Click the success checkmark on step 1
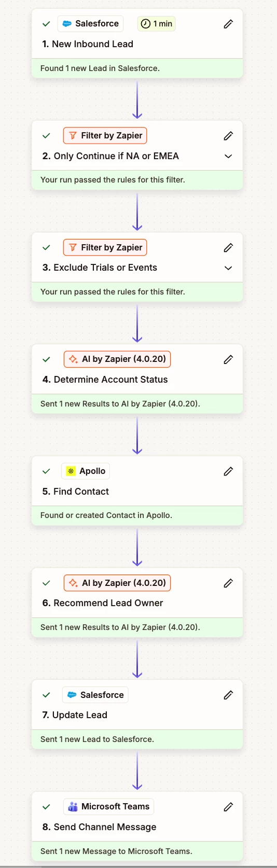This screenshot has height=868, width=277. point(46,24)
